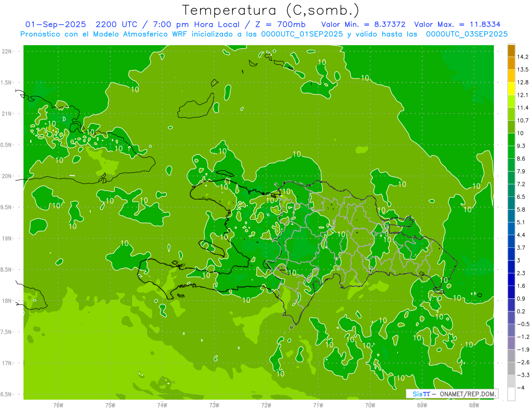Click the 22N latitude axis label

[x=7, y=51]
